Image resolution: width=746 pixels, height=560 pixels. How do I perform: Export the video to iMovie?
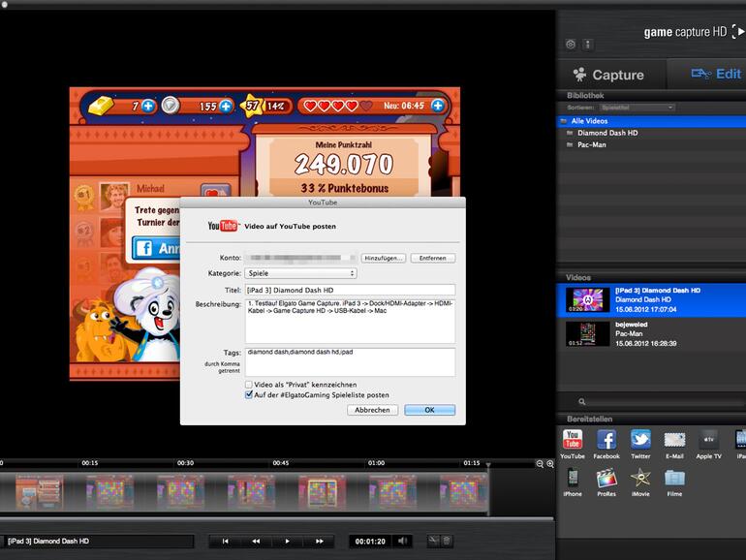pos(640,478)
